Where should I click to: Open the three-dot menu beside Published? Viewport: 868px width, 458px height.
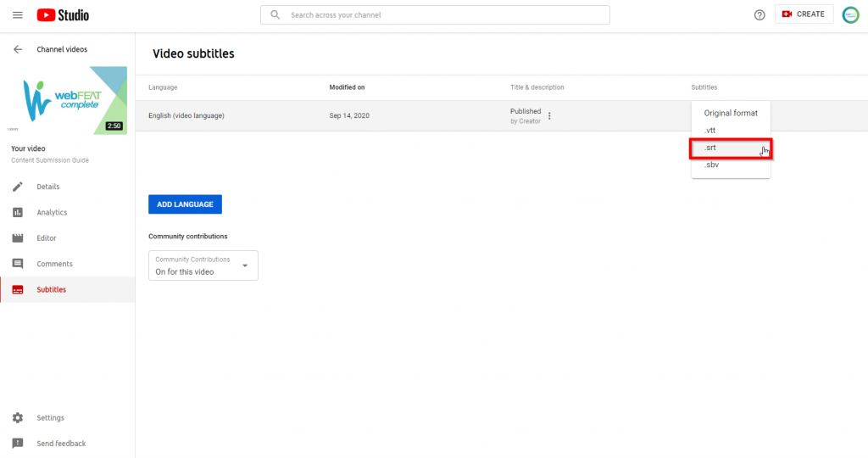(x=549, y=115)
